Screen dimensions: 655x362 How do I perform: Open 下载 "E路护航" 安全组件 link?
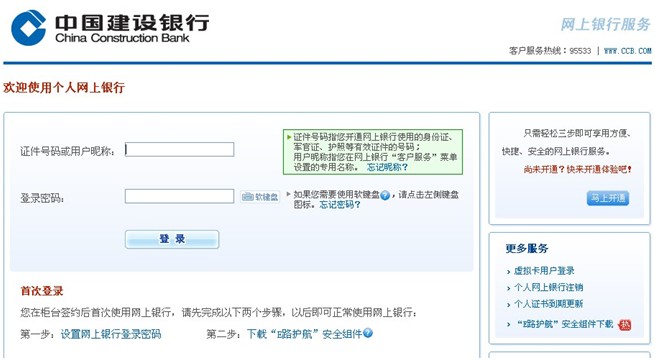coord(305,334)
